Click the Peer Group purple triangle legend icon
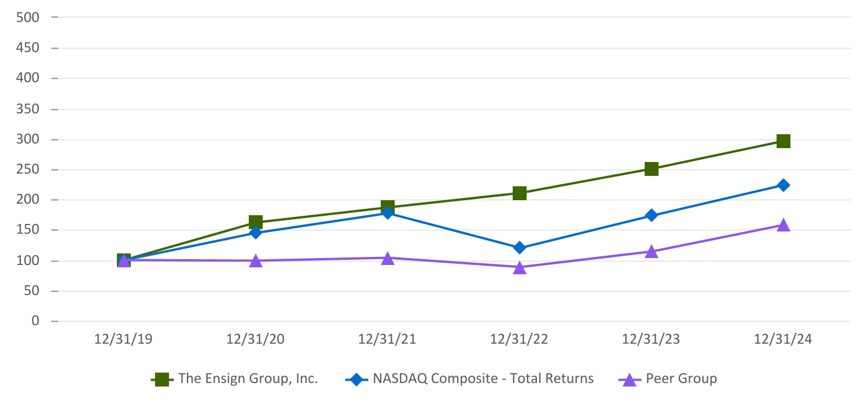 coord(630,380)
